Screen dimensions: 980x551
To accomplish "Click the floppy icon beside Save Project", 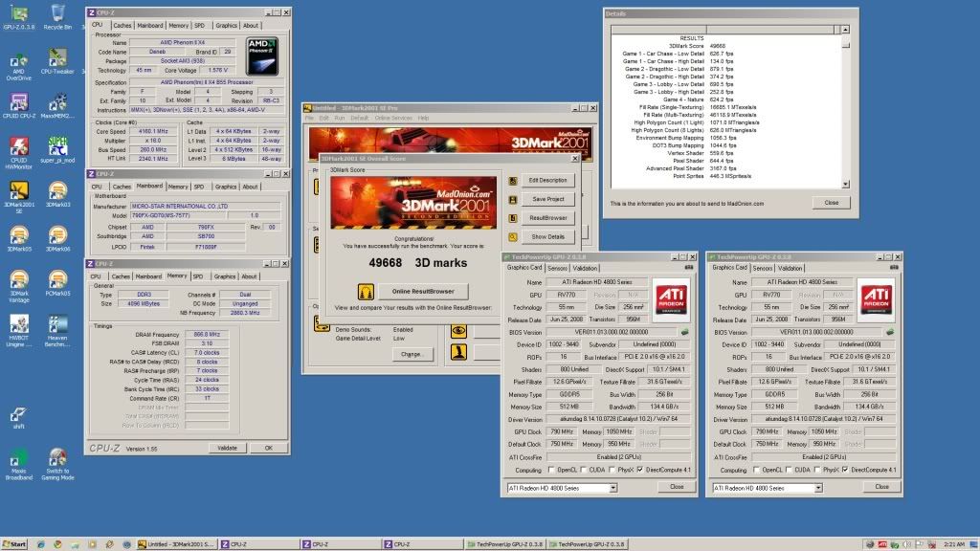I will click(x=513, y=199).
